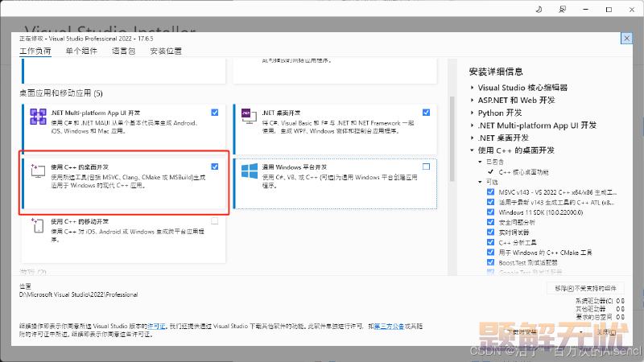Click the install path D:\Microsoft Visual Studio\2022\Professional
The height and width of the screenshot is (362, 644).
tap(78, 294)
